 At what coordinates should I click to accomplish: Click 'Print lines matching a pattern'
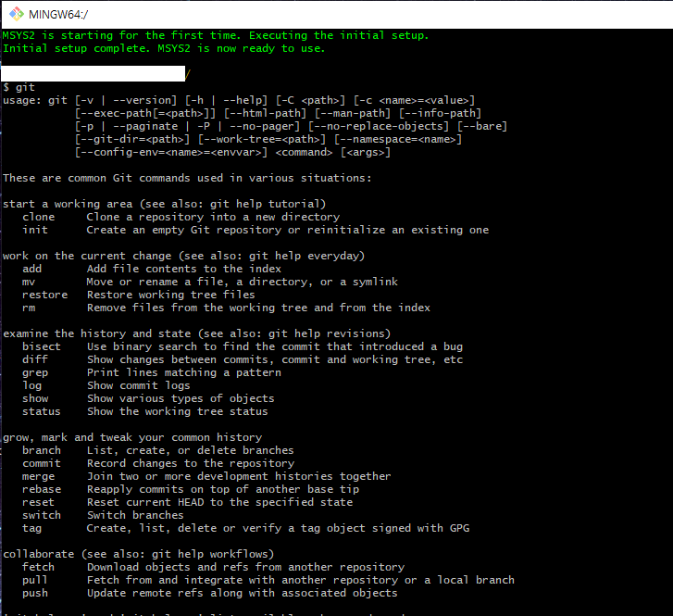[x=184, y=372]
